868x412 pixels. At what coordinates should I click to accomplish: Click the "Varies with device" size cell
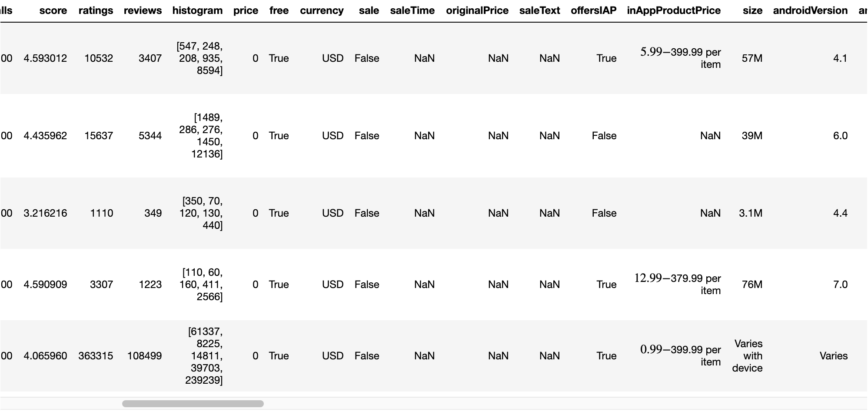click(x=747, y=356)
